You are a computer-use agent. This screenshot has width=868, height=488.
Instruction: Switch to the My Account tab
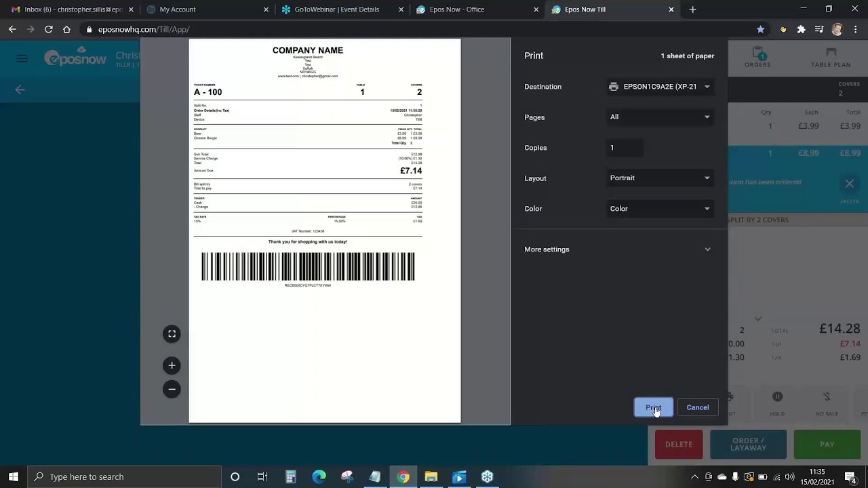tap(206, 9)
